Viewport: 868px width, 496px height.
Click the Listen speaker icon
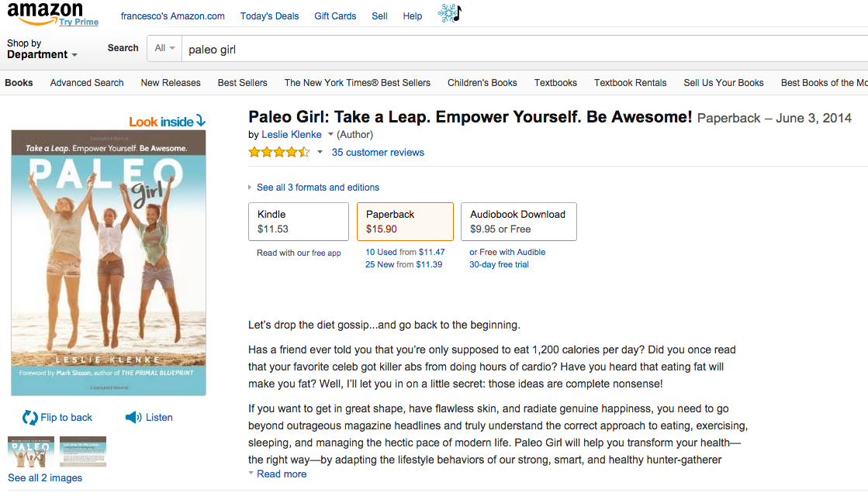point(133,418)
